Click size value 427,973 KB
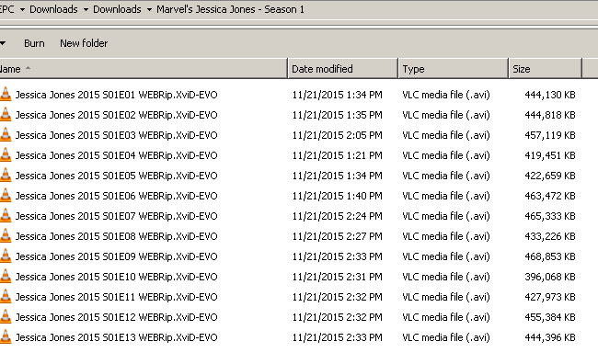 coord(550,297)
